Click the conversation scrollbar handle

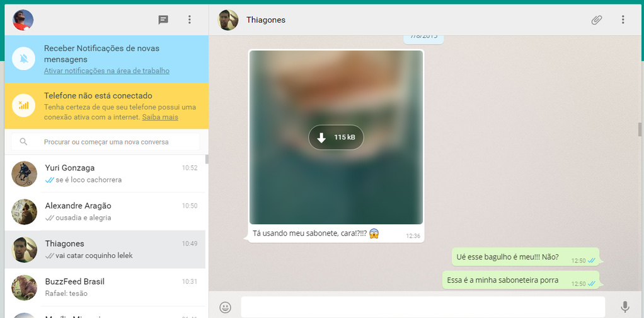[x=640, y=129]
